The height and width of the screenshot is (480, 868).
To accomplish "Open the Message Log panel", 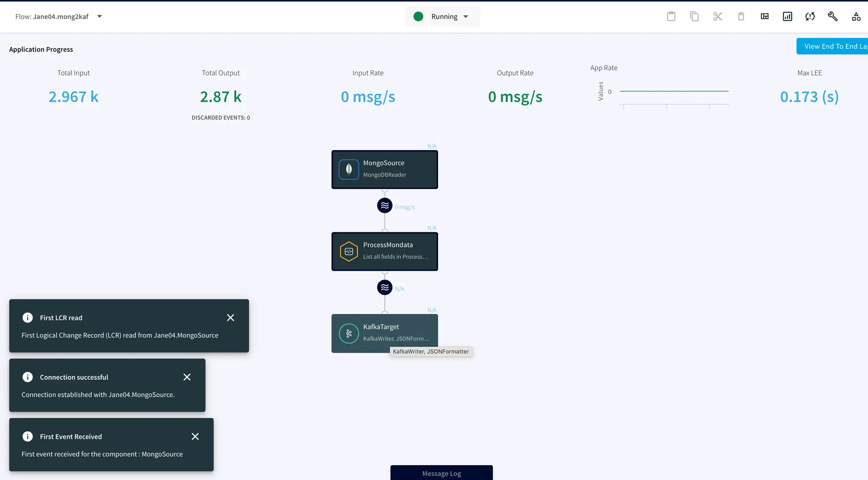I will (441, 473).
